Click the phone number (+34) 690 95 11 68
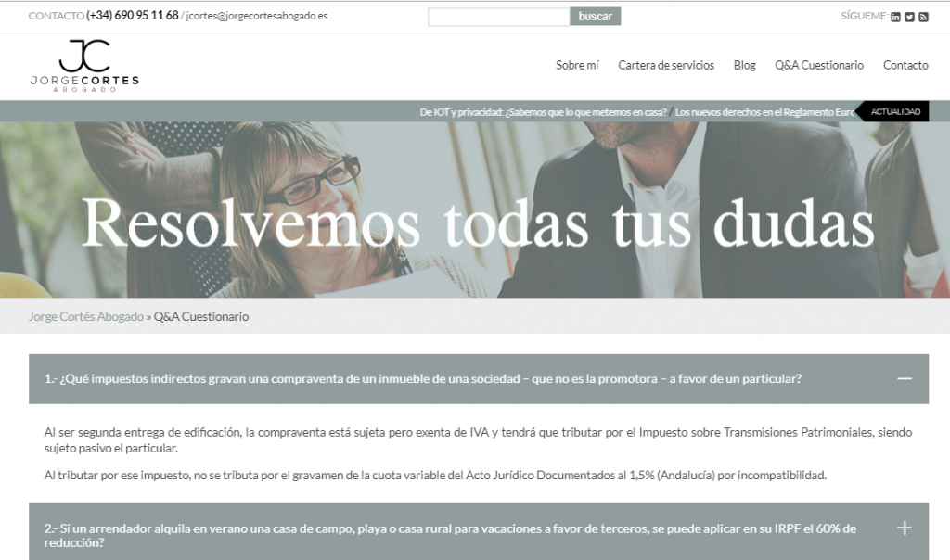This screenshot has width=950, height=560. (x=133, y=15)
